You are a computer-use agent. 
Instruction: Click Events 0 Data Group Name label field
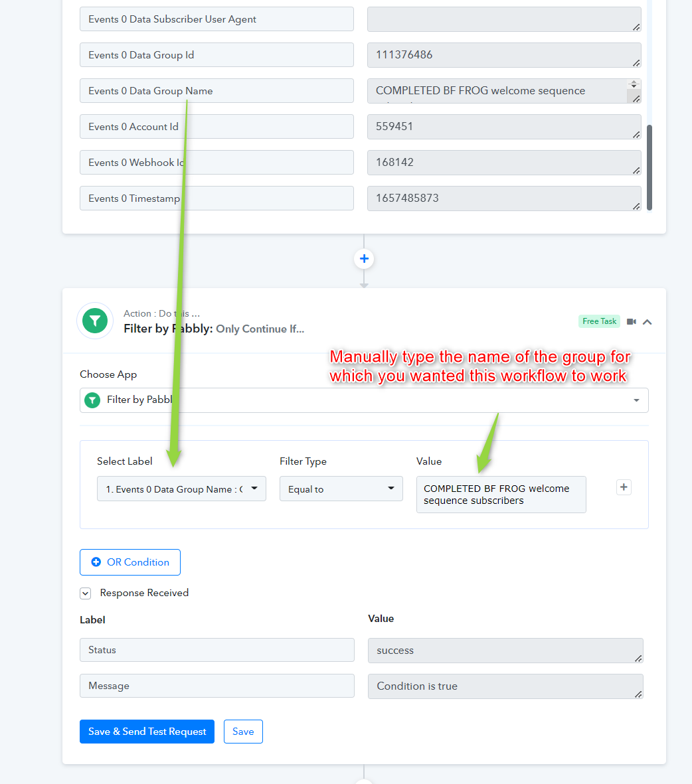click(x=216, y=90)
